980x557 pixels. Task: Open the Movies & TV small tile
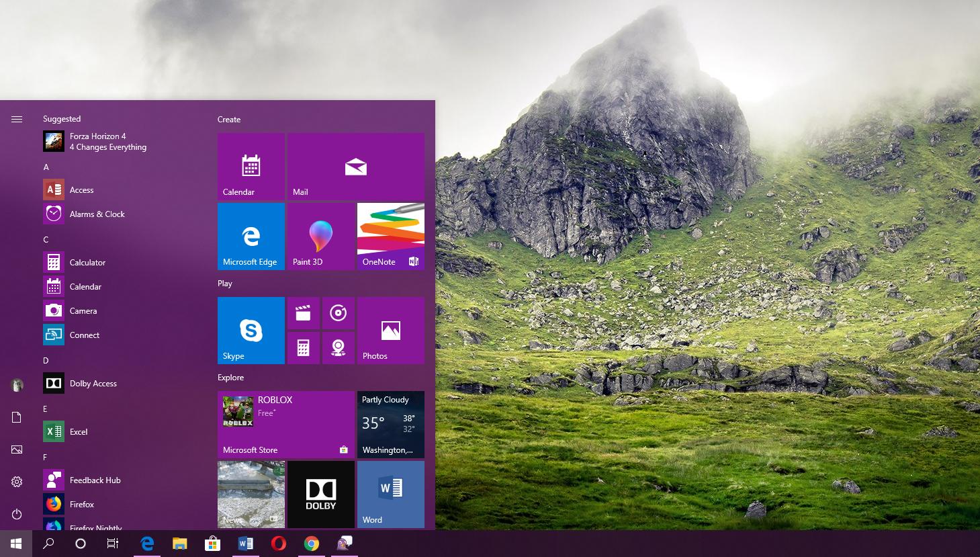click(x=304, y=313)
